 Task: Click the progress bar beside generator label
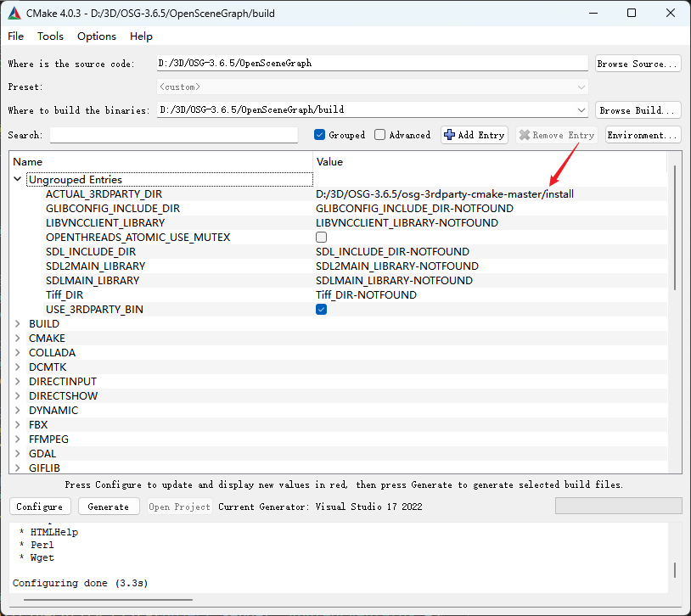click(618, 506)
